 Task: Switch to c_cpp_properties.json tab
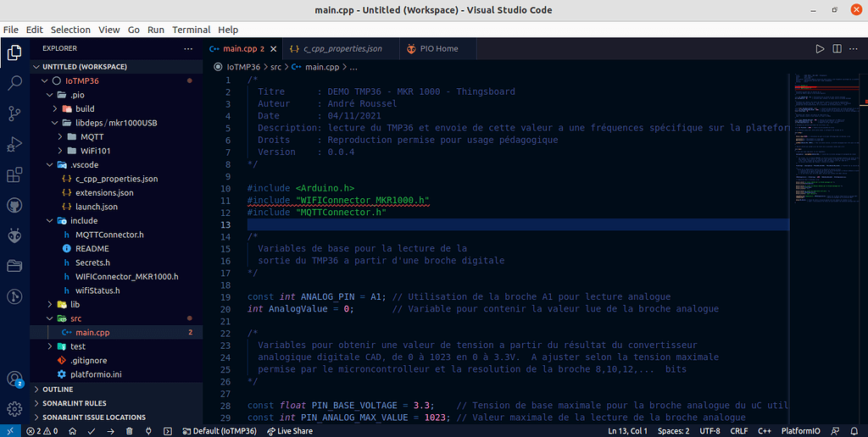point(341,48)
